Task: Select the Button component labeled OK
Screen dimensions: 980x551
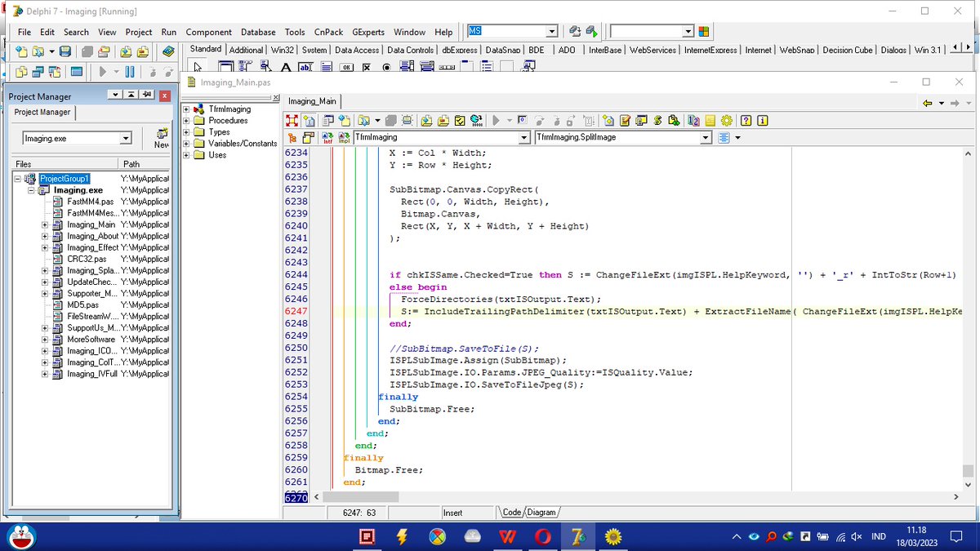Action: 346,68
